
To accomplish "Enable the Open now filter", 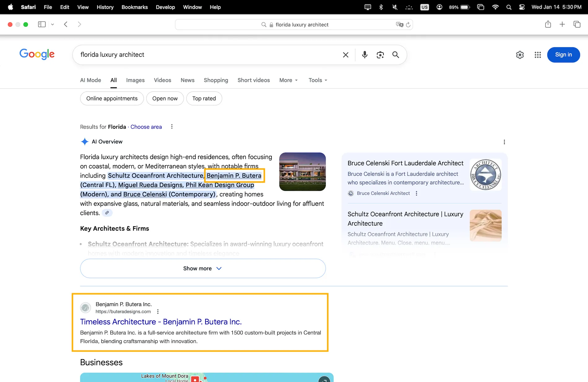I will tap(165, 98).
